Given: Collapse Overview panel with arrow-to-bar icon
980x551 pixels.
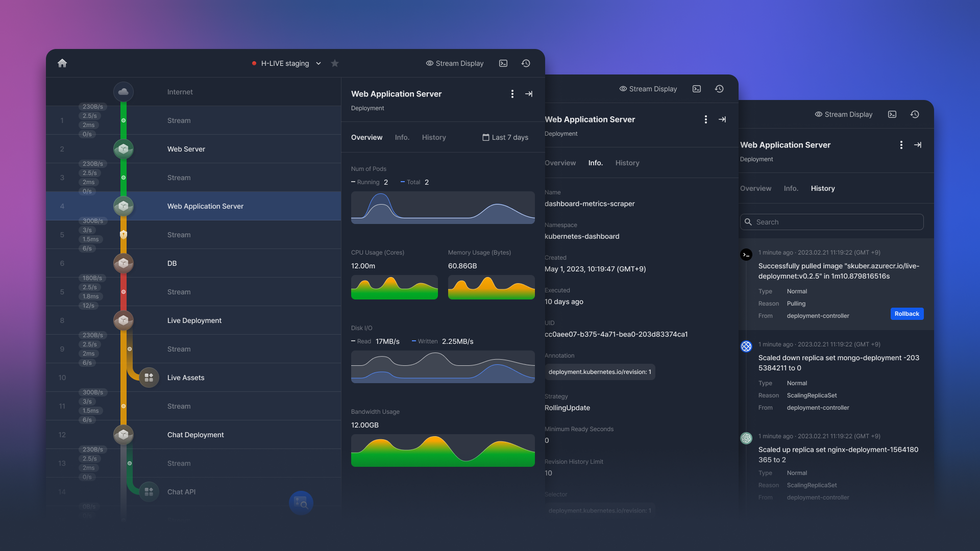Looking at the screenshot, I should coord(529,94).
